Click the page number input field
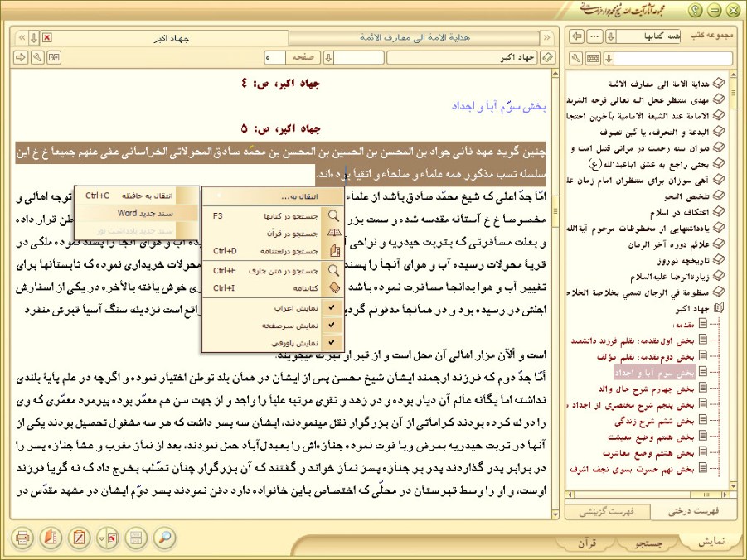The height and width of the screenshot is (560, 747). click(275, 58)
